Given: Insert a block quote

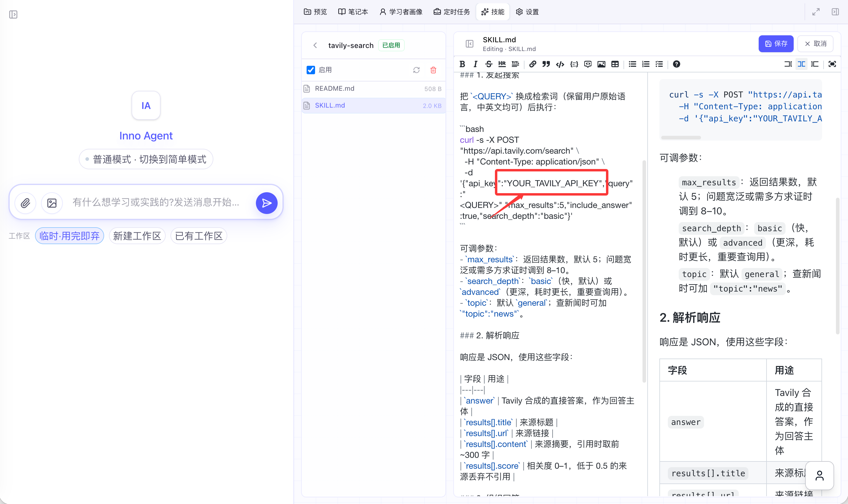Looking at the screenshot, I should coord(546,64).
